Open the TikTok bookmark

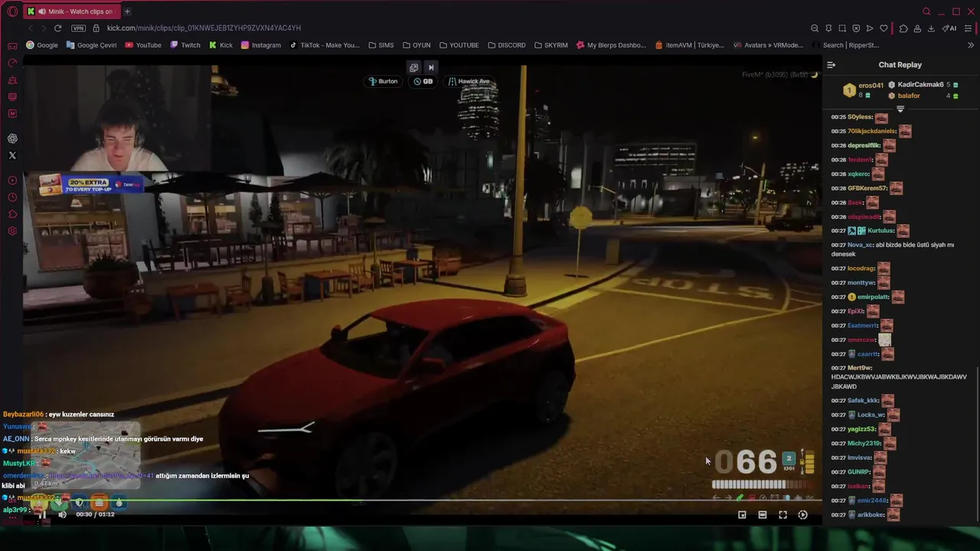pos(325,45)
